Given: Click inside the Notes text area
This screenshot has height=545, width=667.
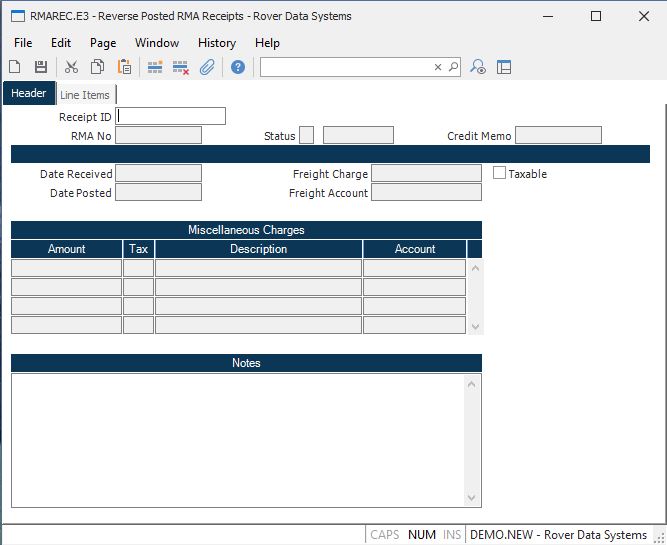Looking at the screenshot, I should tap(240, 438).
